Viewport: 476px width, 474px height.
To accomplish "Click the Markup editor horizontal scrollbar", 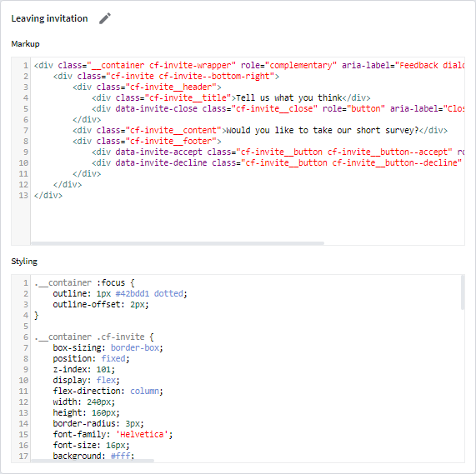I will (x=178, y=243).
